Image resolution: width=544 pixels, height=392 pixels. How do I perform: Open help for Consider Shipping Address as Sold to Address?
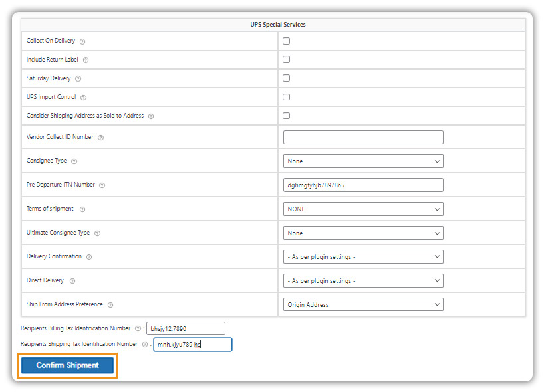[151, 116]
